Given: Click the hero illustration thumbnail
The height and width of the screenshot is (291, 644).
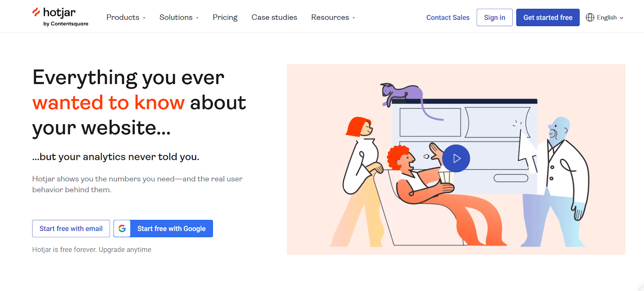Looking at the screenshot, I should (x=456, y=159).
